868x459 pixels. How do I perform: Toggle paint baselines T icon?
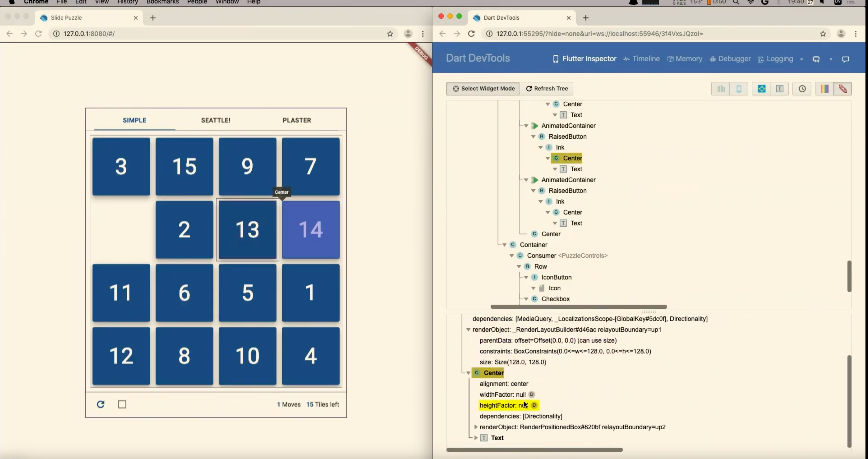779,89
